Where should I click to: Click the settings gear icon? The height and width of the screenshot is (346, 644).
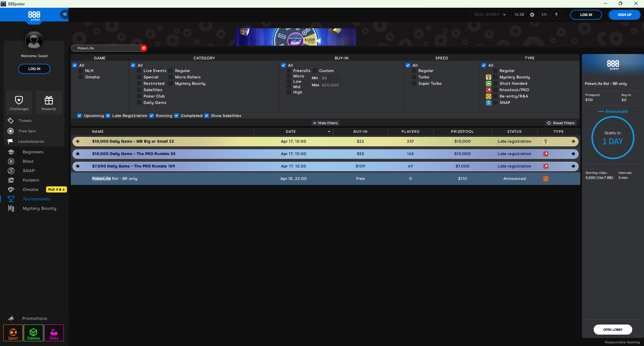532,15
